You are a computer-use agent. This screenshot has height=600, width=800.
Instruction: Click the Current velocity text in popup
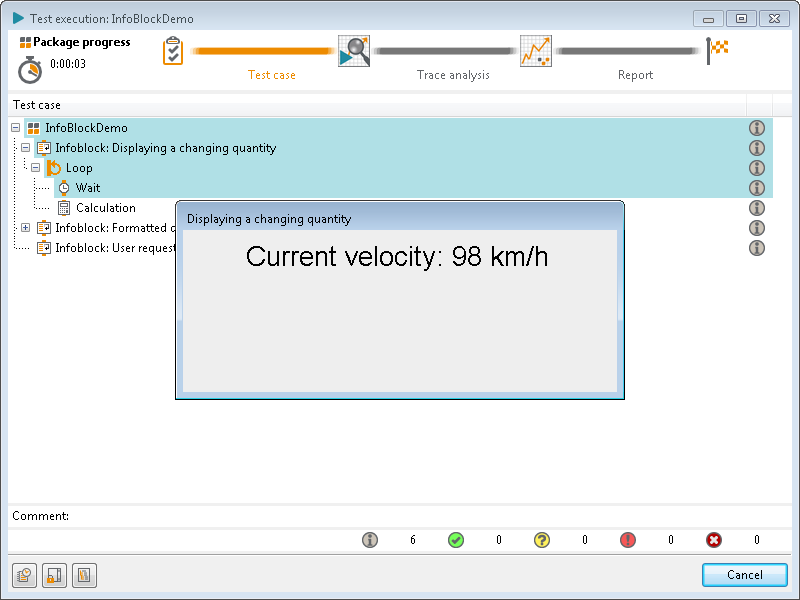pos(397,256)
